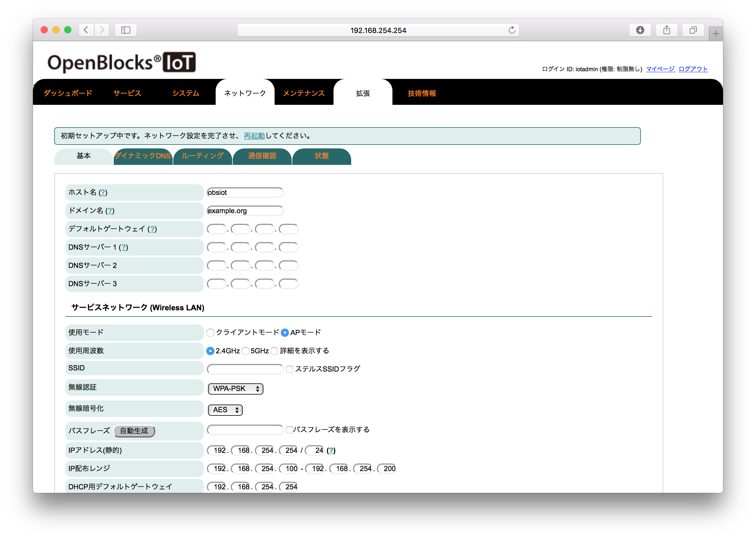Open the help mark beside the /24 netmask
The height and width of the screenshot is (540, 756).
[x=331, y=450]
